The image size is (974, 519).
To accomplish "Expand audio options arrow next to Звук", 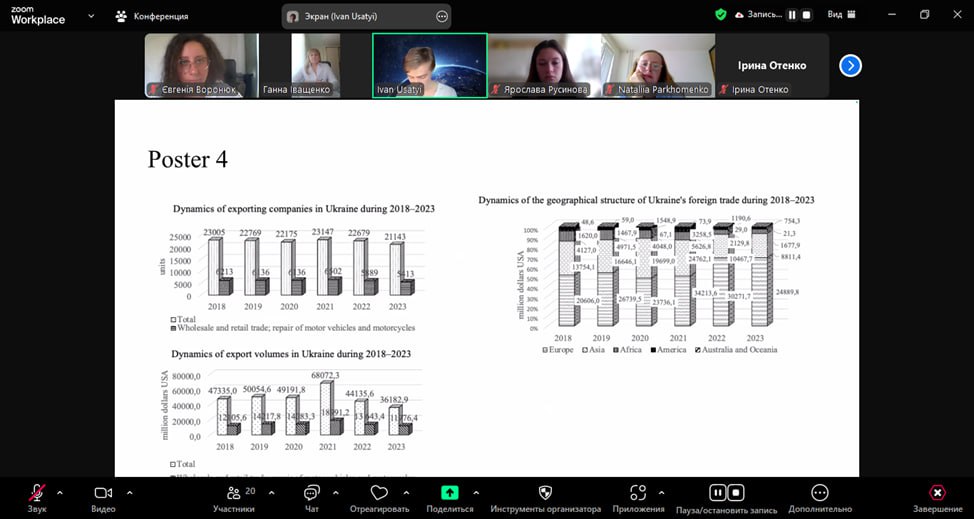I will 60,493.
